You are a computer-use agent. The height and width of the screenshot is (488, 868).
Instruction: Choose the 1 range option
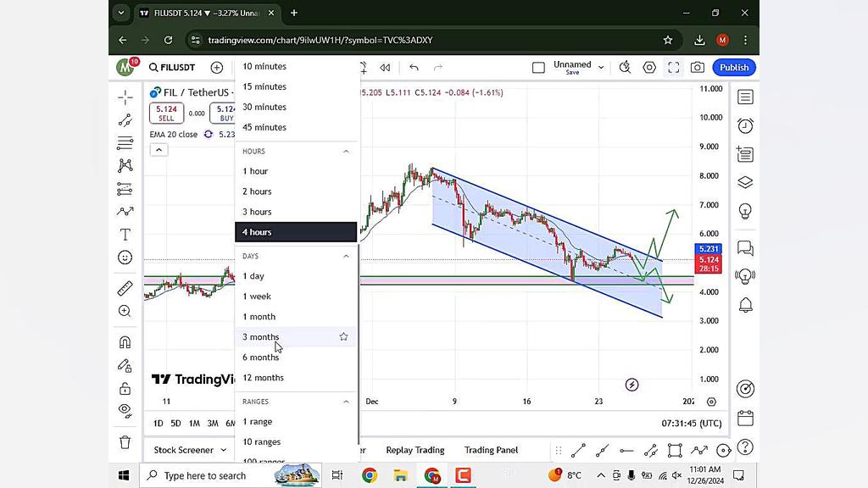pos(296,422)
